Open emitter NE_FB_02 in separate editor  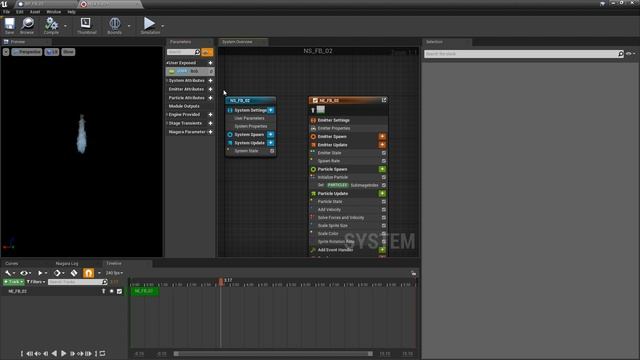[x=384, y=100]
